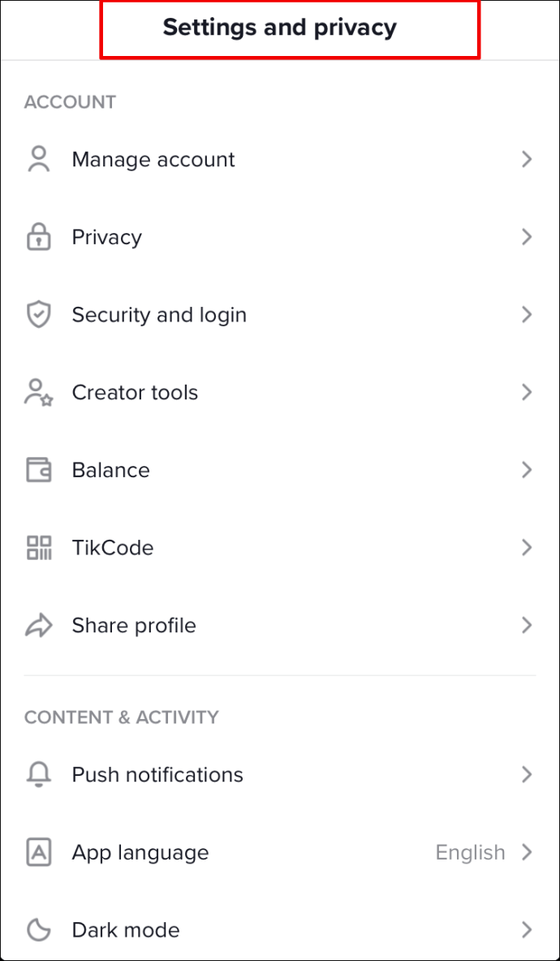This screenshot has height=961, width=560.
Task: Click the Security and login shield icon
Action: pos(38,315)
